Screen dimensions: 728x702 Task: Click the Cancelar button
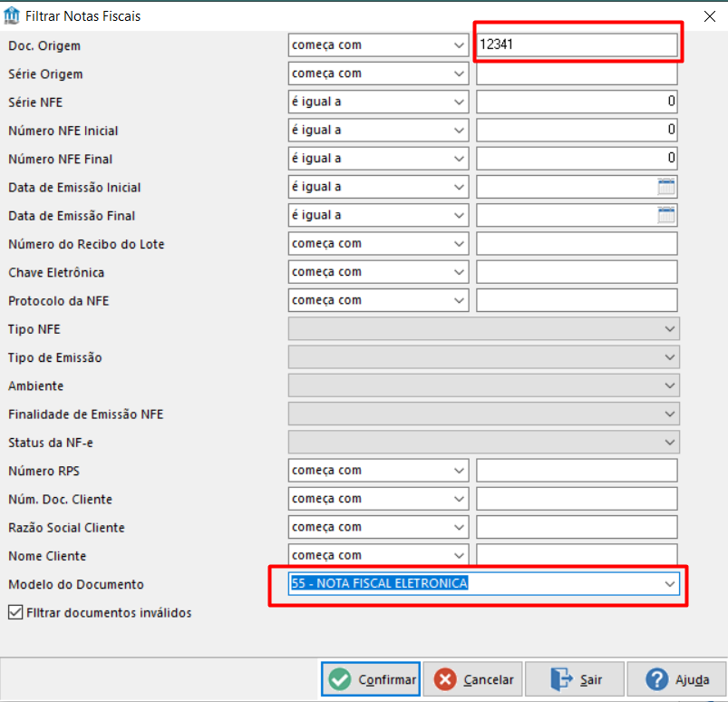pos(473,679)
